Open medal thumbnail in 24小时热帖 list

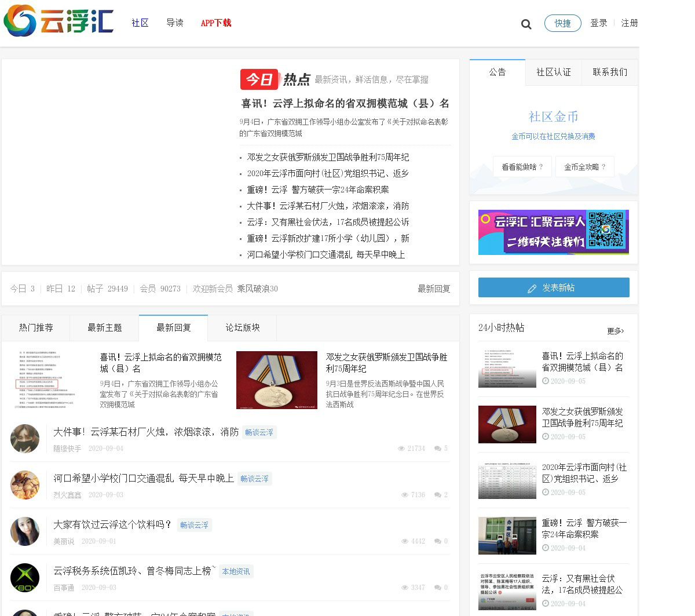point(507,425)
